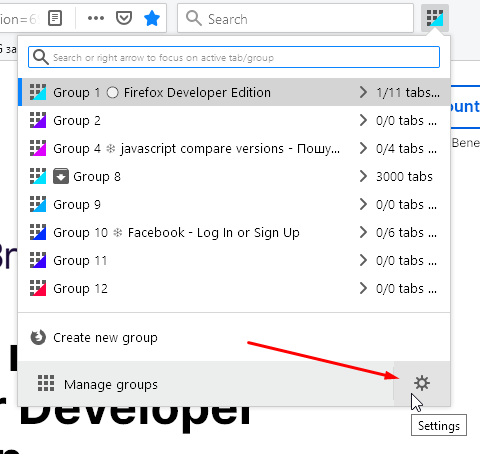
Task: Click the 0/6 tabs count
Action: pos(406,232)
